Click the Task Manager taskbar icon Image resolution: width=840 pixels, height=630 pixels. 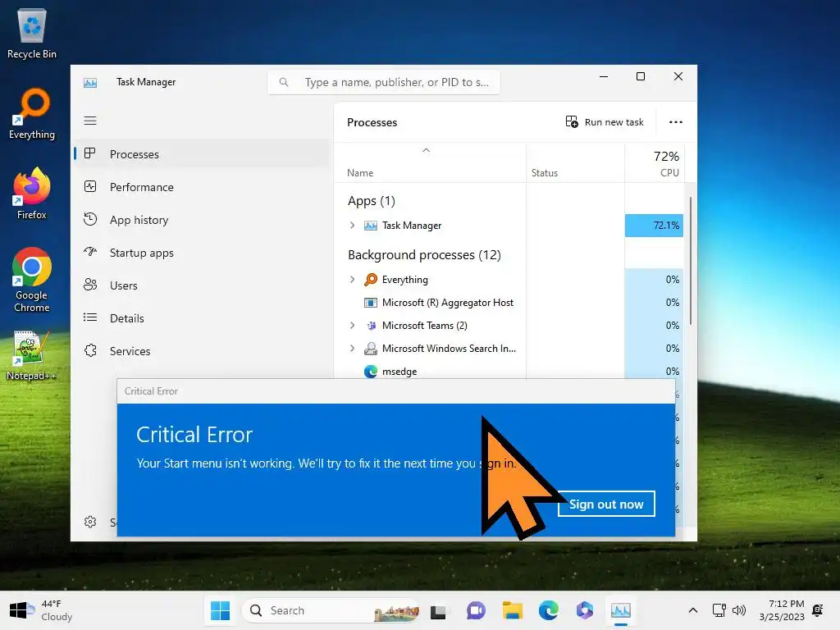click(621, 610)
